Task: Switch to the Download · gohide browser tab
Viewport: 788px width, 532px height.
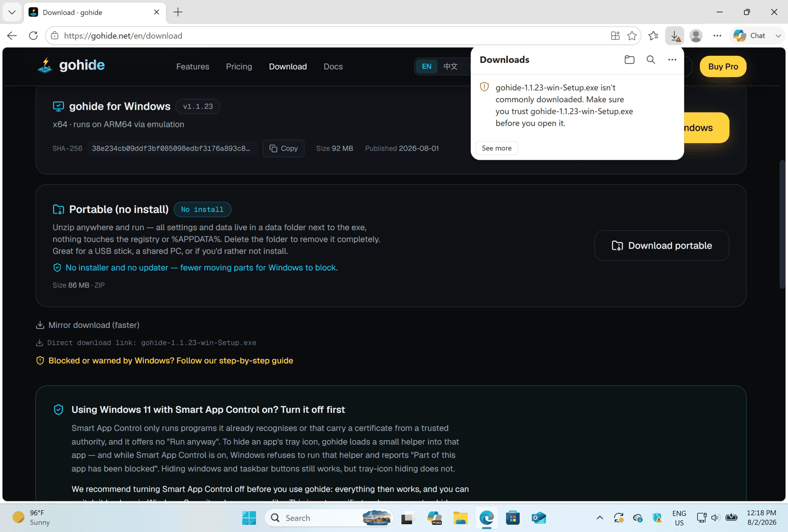Action: click(x=95, y=12)
